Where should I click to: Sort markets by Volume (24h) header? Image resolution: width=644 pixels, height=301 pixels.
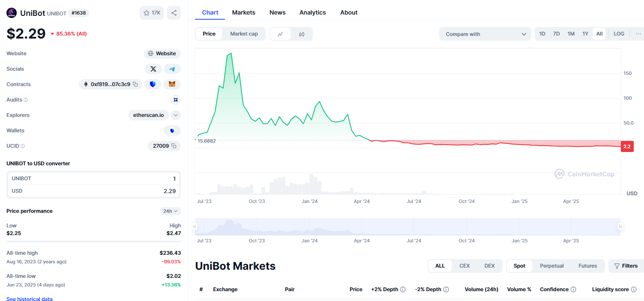tap(481, 289)
